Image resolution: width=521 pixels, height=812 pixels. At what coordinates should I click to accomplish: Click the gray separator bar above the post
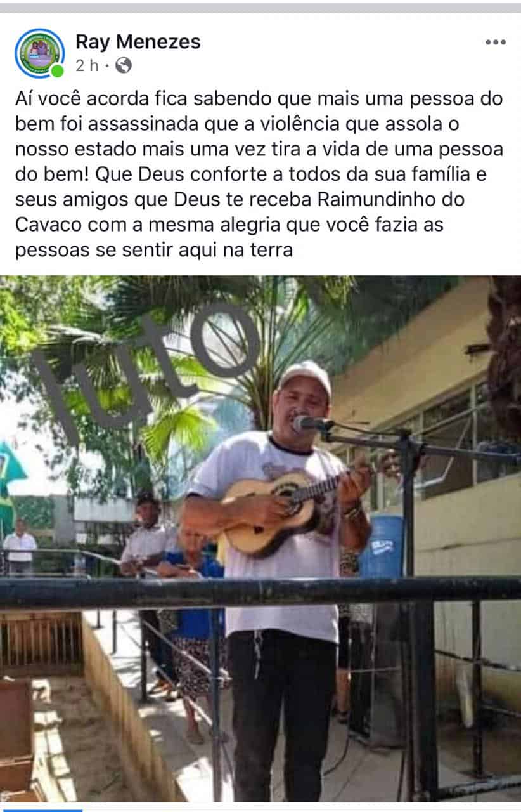[260, 8]
